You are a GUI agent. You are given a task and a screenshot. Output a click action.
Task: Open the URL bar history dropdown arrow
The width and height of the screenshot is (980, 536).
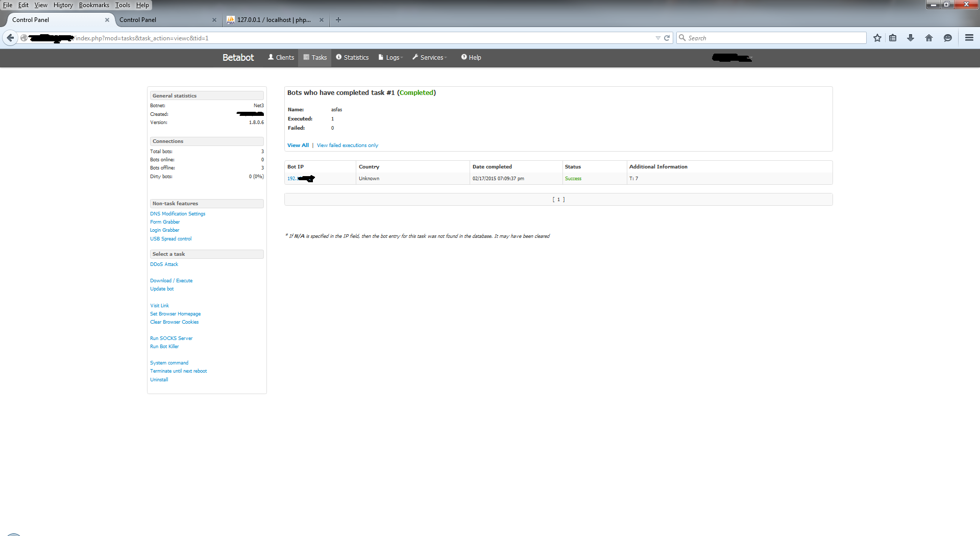coord(657,38)
